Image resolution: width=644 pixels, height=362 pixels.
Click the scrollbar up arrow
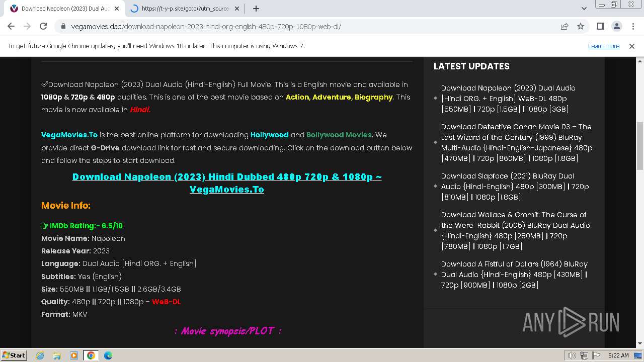tap(640, 61)
